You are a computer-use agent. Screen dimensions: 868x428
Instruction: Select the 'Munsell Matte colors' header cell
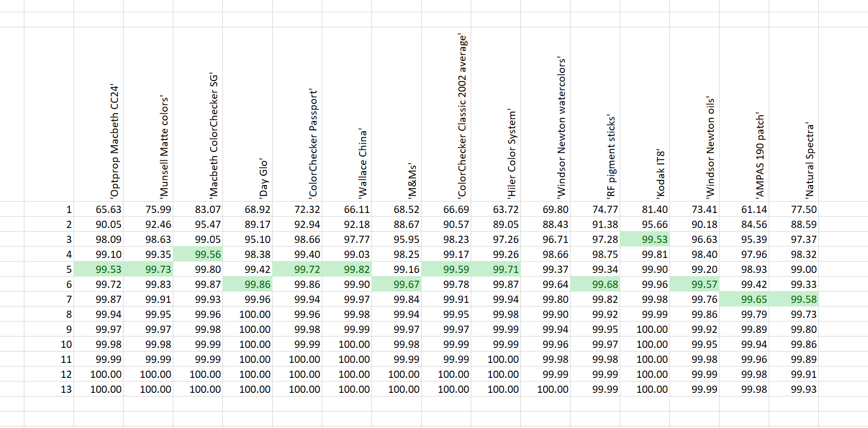click(x=148, y=114)
